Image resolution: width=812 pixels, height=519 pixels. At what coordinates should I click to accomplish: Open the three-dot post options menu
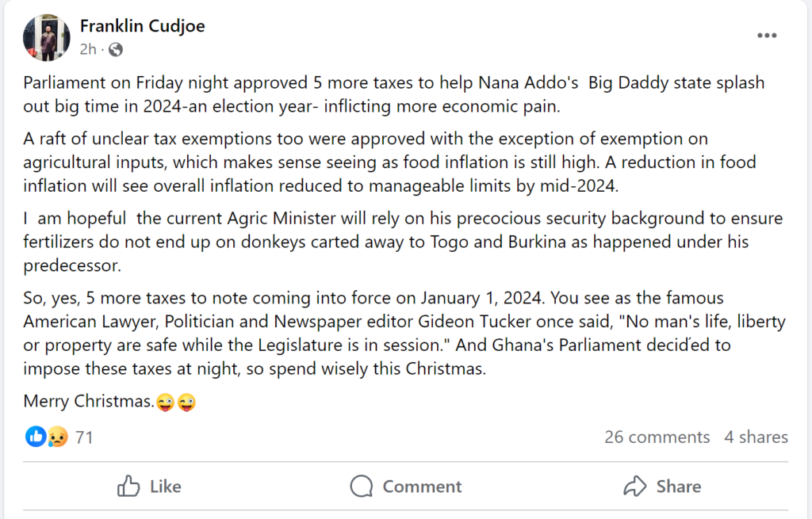[767, 36]
